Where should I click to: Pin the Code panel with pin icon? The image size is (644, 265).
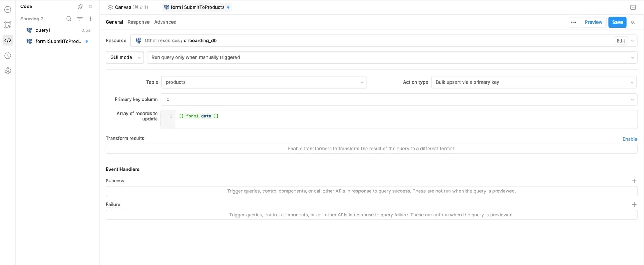pyautogui.click(x=80, y=6)
